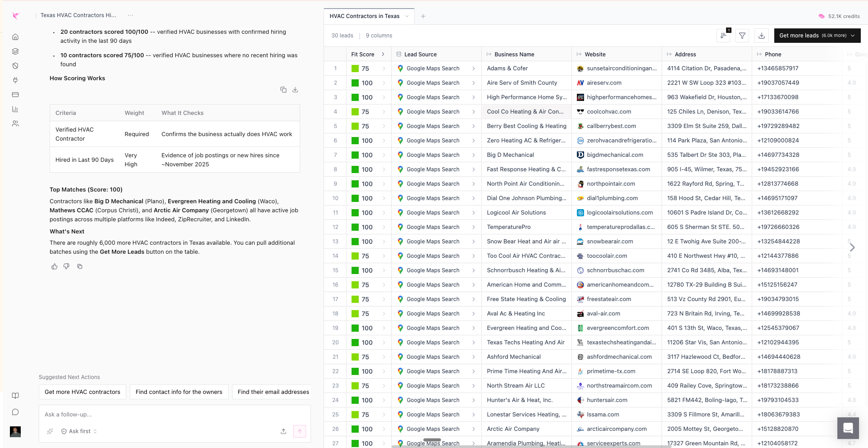
Task: Open the Analytics chart icon in sidebar
Action: (x=15, y=109)
